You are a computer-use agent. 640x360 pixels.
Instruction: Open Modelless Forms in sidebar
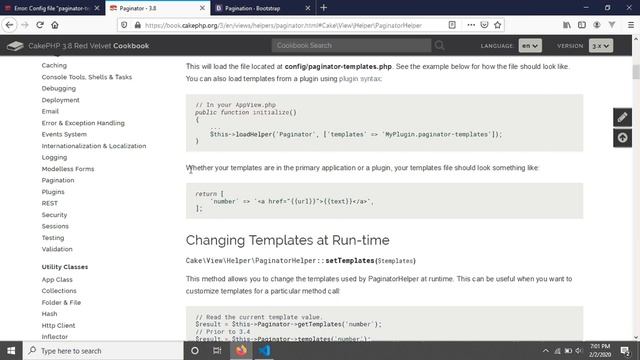click(x=68, y=169)
